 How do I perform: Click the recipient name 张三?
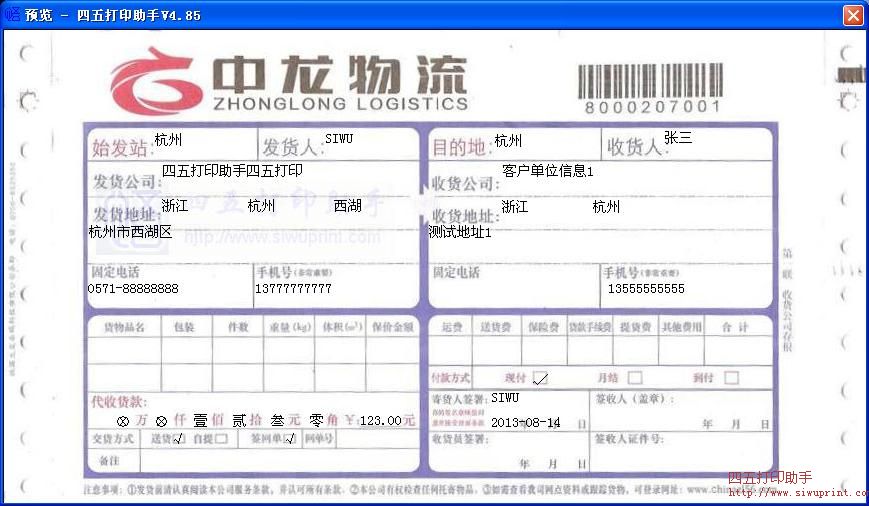[x=677, y=138]
